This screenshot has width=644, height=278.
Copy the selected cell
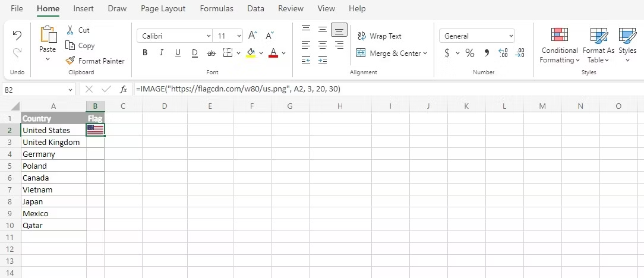click(x=80, y=46)
